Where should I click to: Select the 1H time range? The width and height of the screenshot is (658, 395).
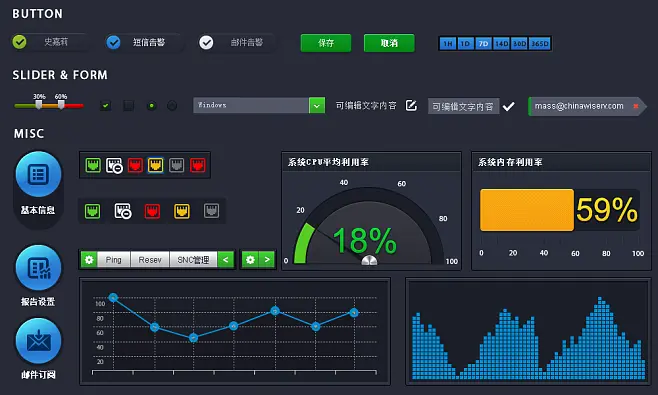[x=448, y=44]
